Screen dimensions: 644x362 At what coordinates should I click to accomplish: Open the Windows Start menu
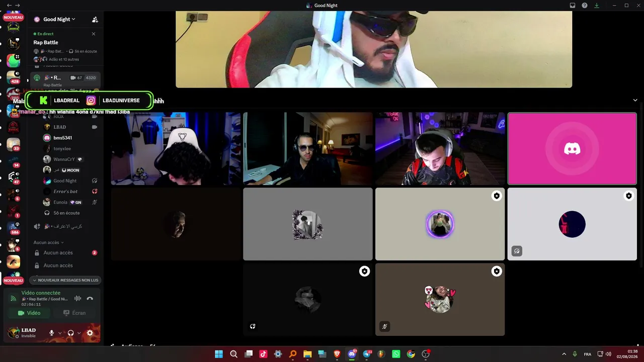pos(219,354)
